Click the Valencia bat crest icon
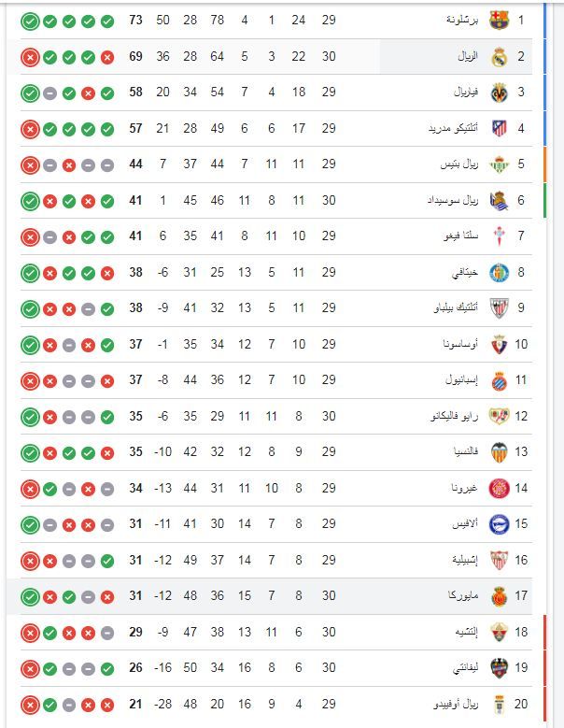564x728 pixels. tap(498, 451)
